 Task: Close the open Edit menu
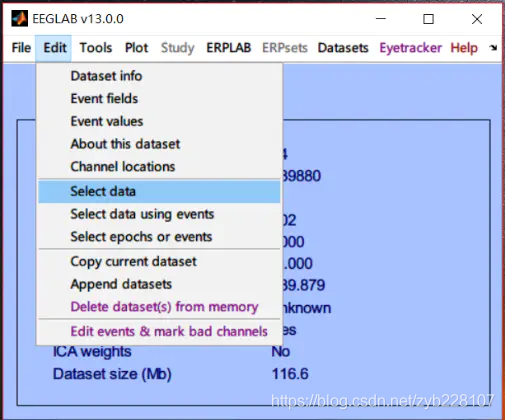(x=55, y=48)
